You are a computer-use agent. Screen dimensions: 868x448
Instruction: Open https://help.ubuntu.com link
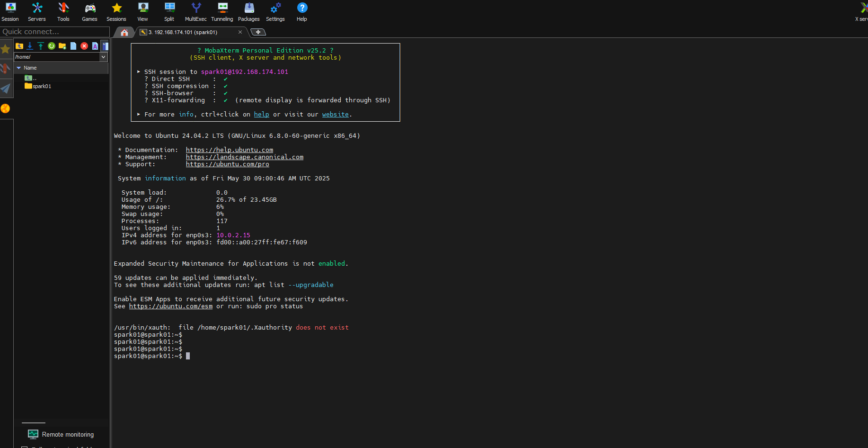coord(230,150)
